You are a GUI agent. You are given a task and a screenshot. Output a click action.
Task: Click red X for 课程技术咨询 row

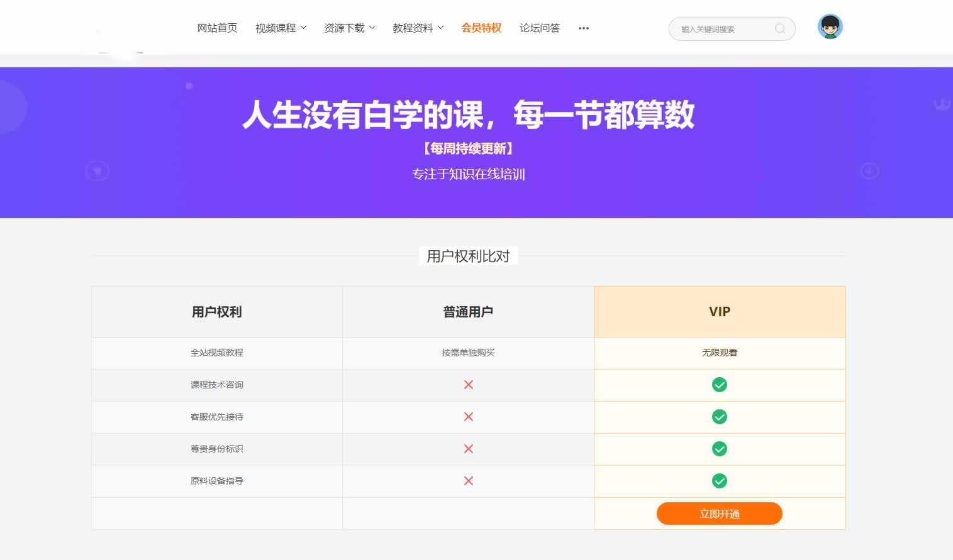tap(468, 385)
